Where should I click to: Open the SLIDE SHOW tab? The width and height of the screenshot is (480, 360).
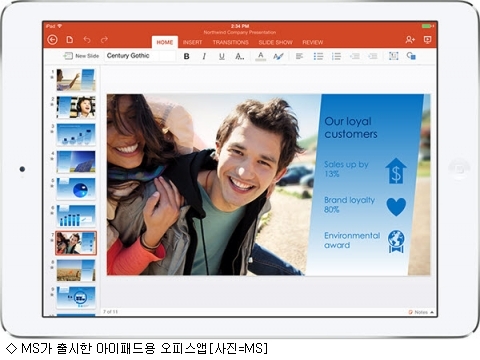pos(275,42)
